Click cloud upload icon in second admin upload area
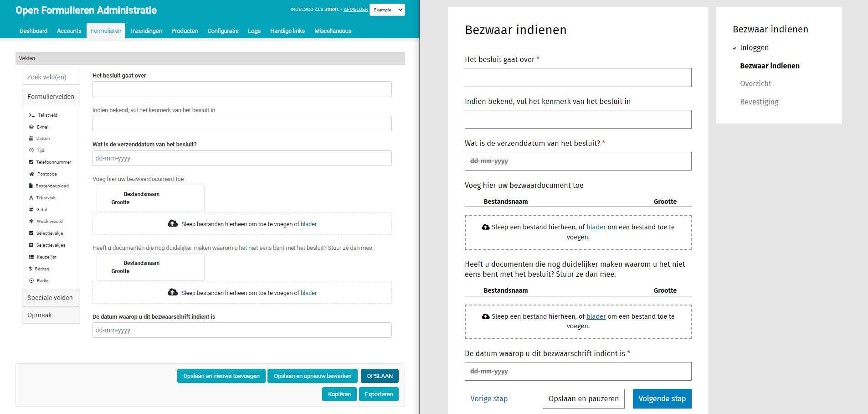 [173, 292]
